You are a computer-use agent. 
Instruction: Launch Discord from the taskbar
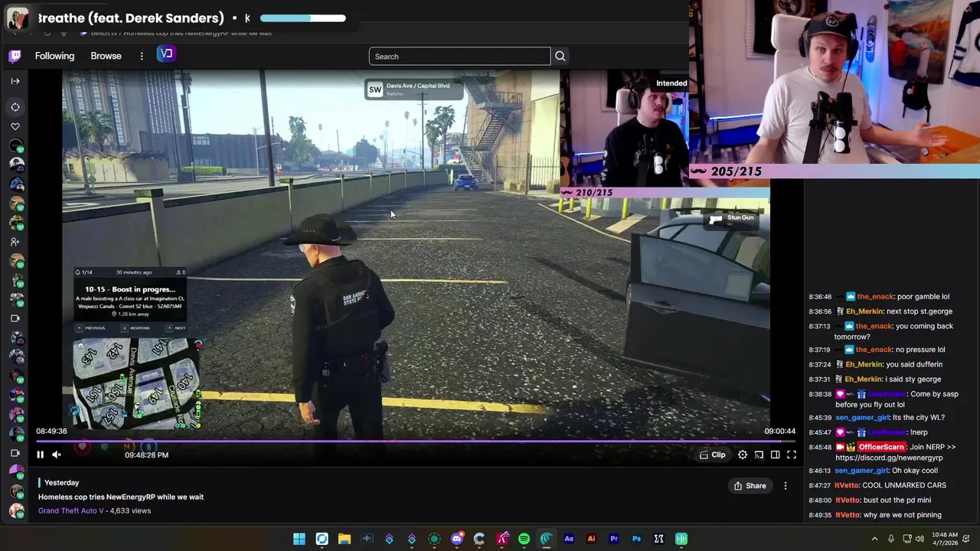point(457,539)
